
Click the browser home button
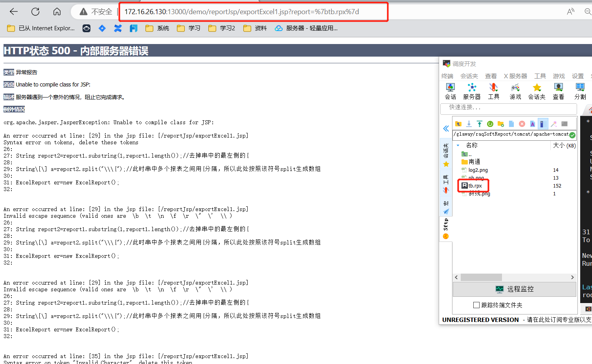[57, 12]
